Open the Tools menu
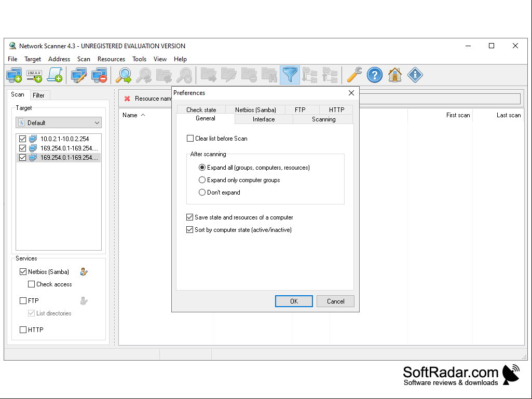The image size is (532, 399). [x=139, y=59]
